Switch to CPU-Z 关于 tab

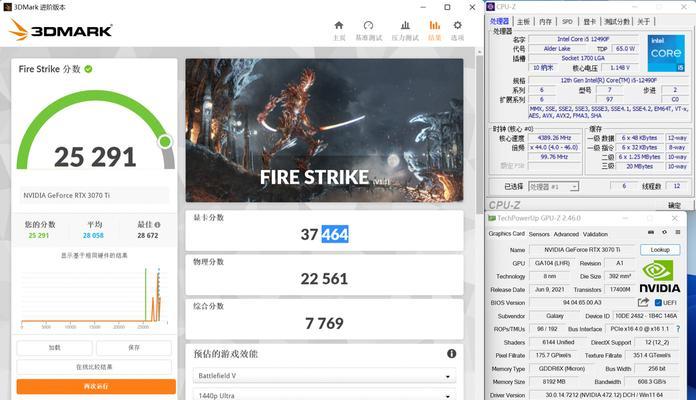[644, 21]
